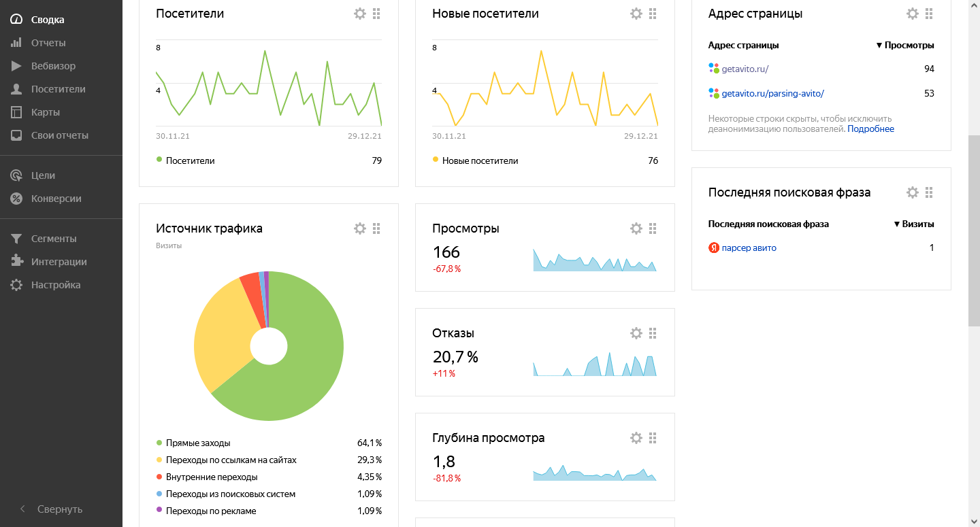
Task: Open getavito.ru/parsing-avito/ page link
Action: tap(772, 93)
